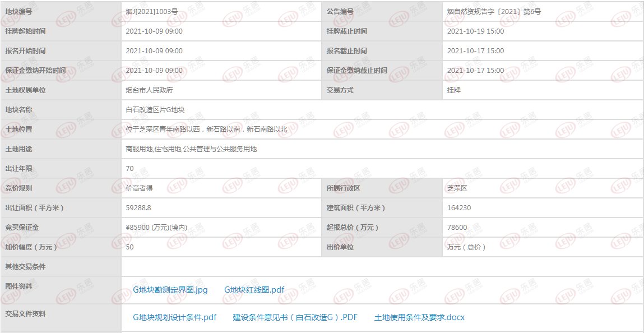Screen dimensions: 644x333
Task: Select land use text 商服用地,住宅用地
Action: click(153, 149)
